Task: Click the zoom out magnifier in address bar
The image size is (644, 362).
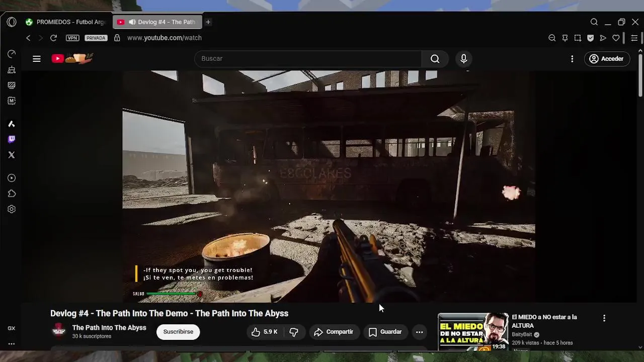Action: [x=552, y=38]
